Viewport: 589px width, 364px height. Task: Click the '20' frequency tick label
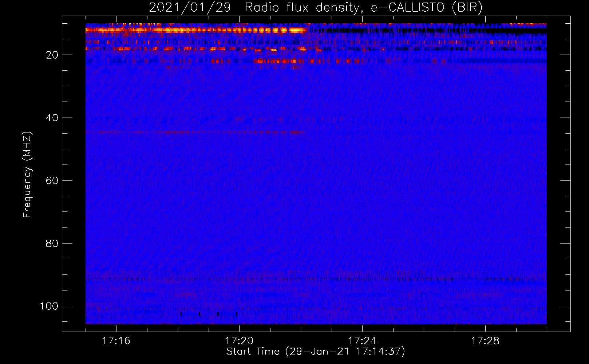tap(52, 55)
